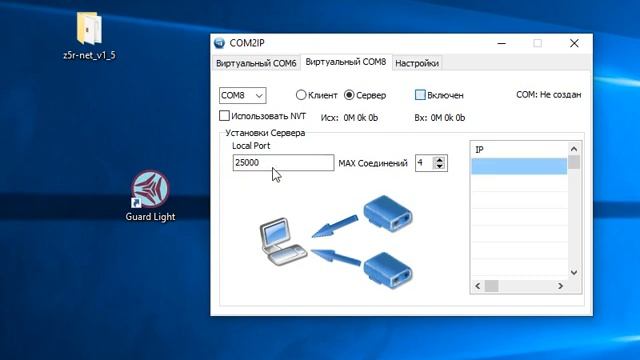Click the IP list scroll left arrow
Screen dimensions: 640x360
point(478,286)
